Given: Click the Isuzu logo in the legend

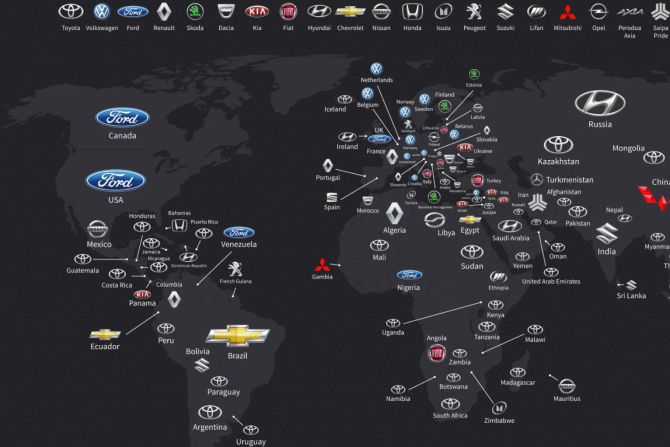Looking at the screenshot, I should click(444, 12).
